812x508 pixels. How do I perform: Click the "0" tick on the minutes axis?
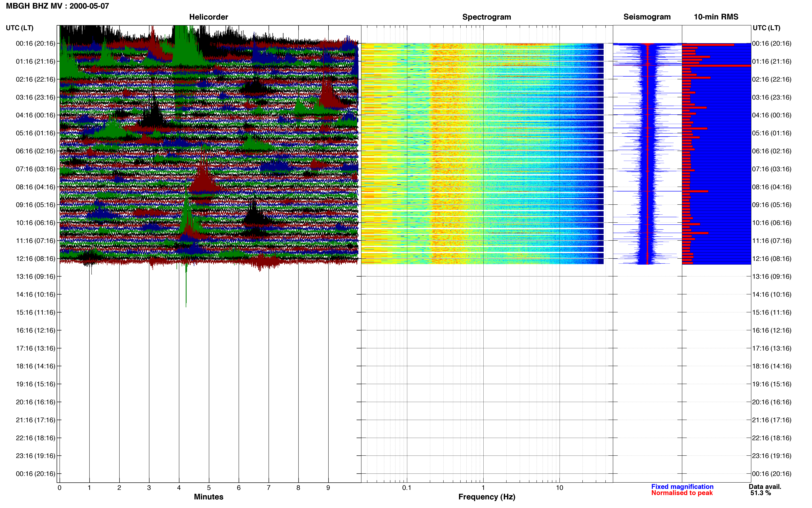(x=59, y=487)
